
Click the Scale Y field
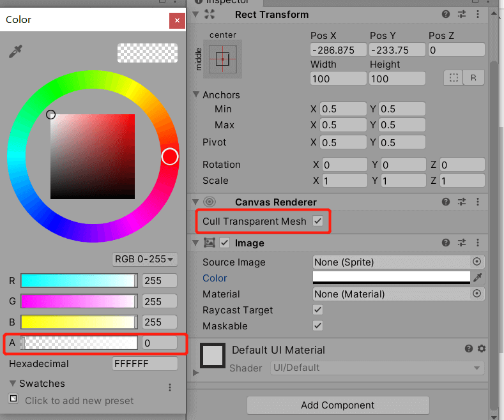404,181
